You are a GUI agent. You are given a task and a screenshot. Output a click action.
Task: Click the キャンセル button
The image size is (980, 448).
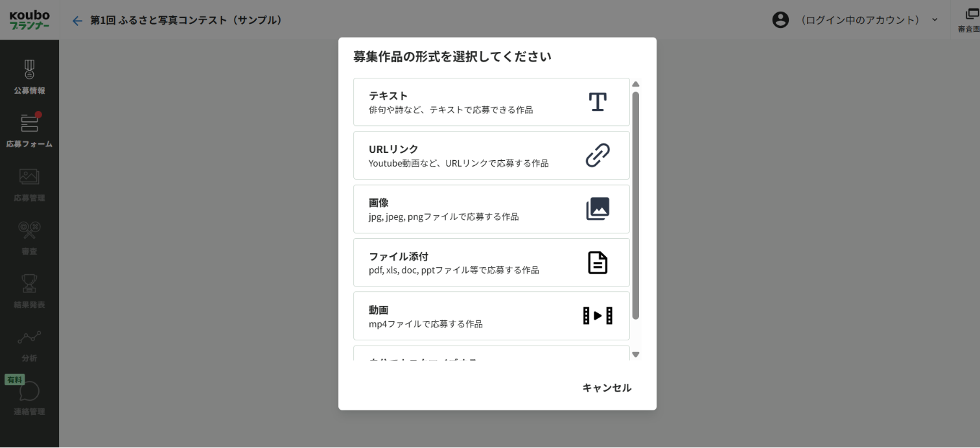tap(607, 388)
